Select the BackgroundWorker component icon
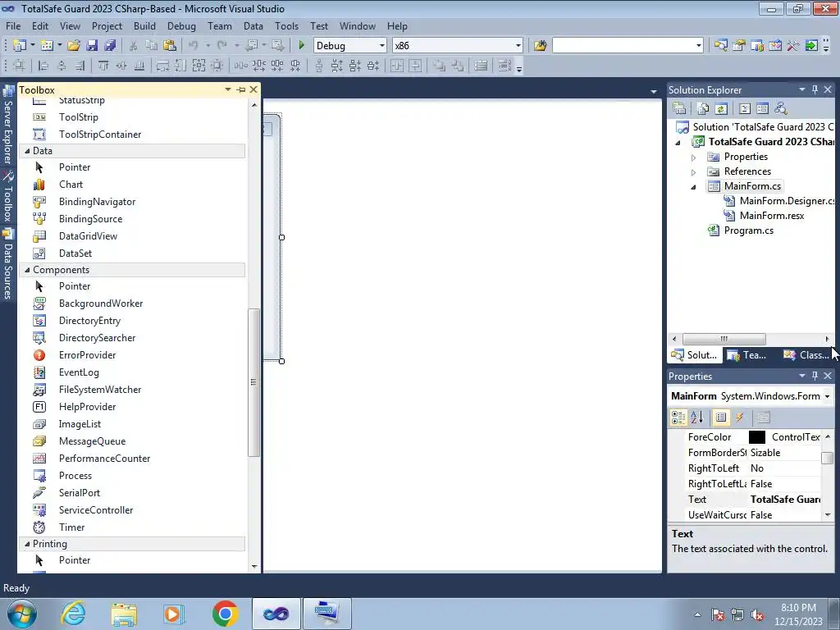The image size is (840, 630). coord(39,304)
